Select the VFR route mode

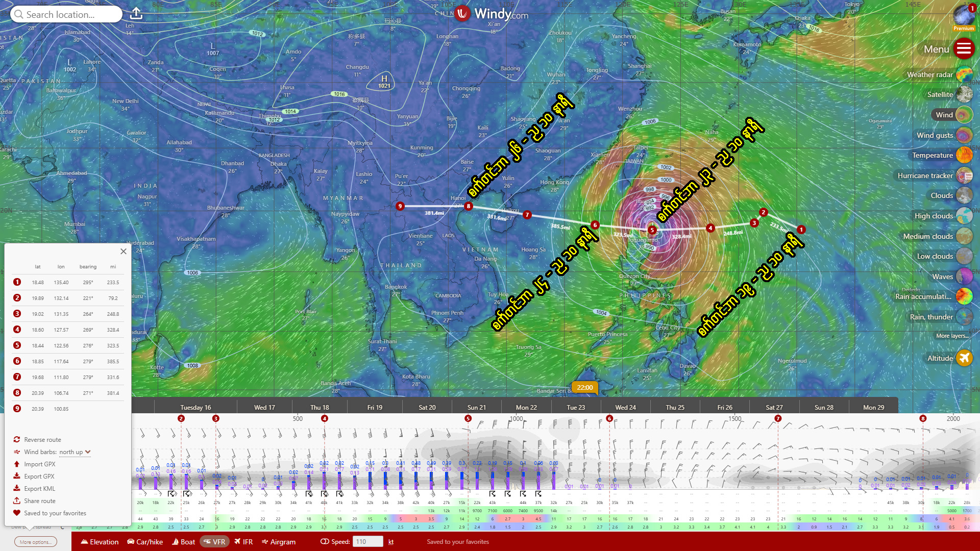214,542
